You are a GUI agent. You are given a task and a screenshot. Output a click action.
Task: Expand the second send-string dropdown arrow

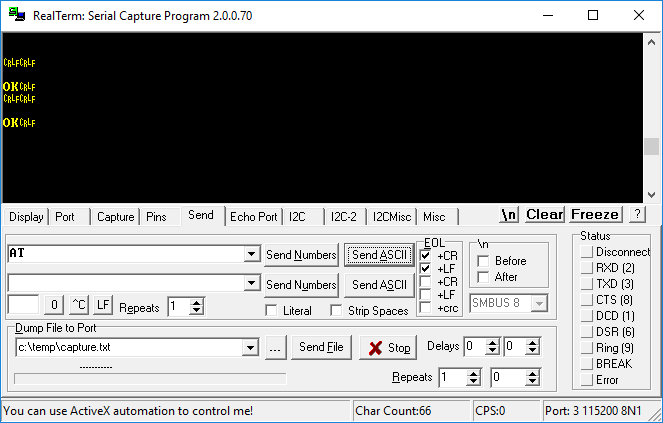pos(252,283)
